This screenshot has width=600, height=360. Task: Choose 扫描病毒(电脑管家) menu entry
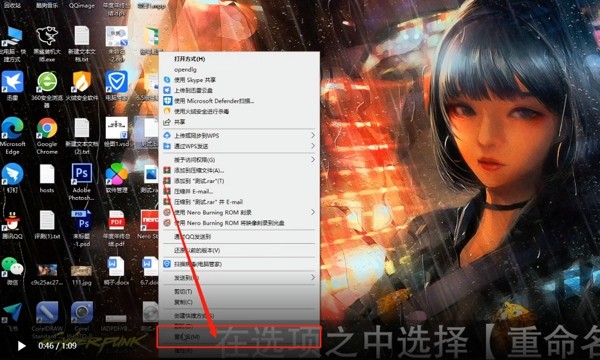239,264
